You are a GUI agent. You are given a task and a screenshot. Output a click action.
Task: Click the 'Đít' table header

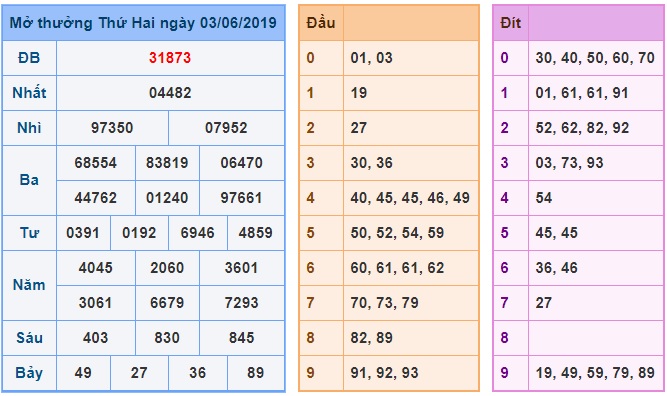coord(510,23)
